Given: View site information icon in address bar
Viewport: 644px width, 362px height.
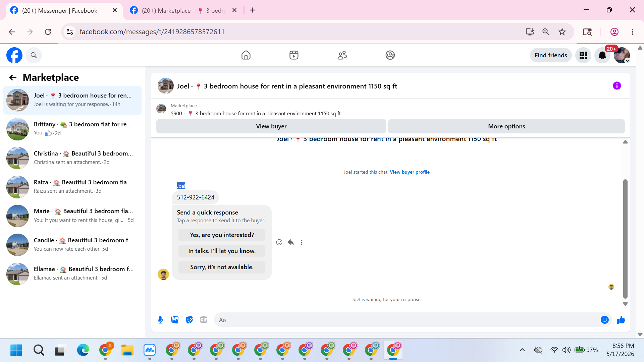Looking at the screenshot, I should (70, 32).
